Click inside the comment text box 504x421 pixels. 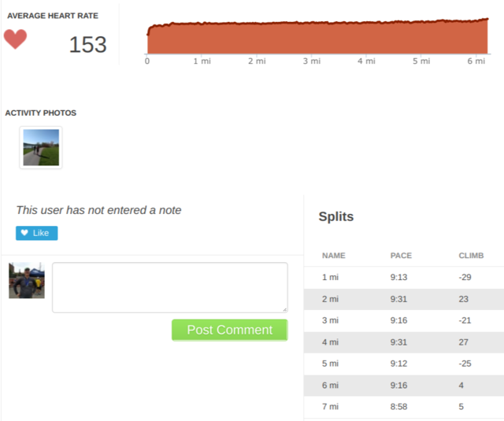click(169, 287)
